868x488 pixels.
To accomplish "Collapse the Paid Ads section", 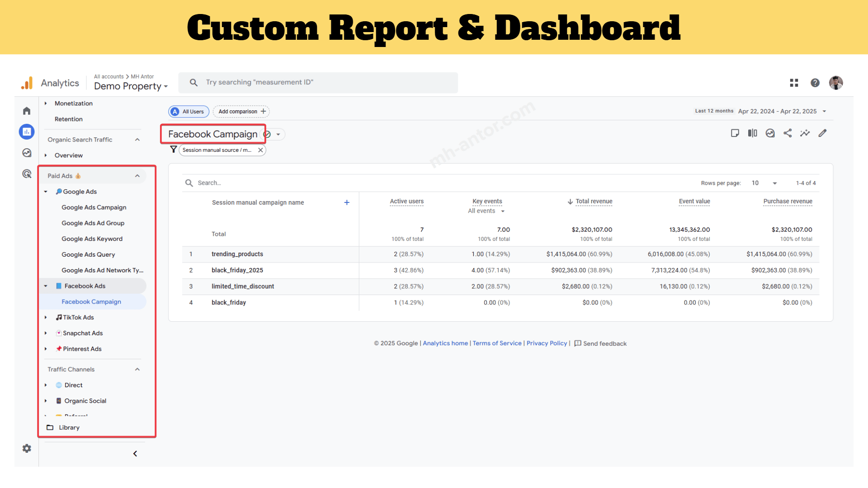I will [x=137, y=176].
